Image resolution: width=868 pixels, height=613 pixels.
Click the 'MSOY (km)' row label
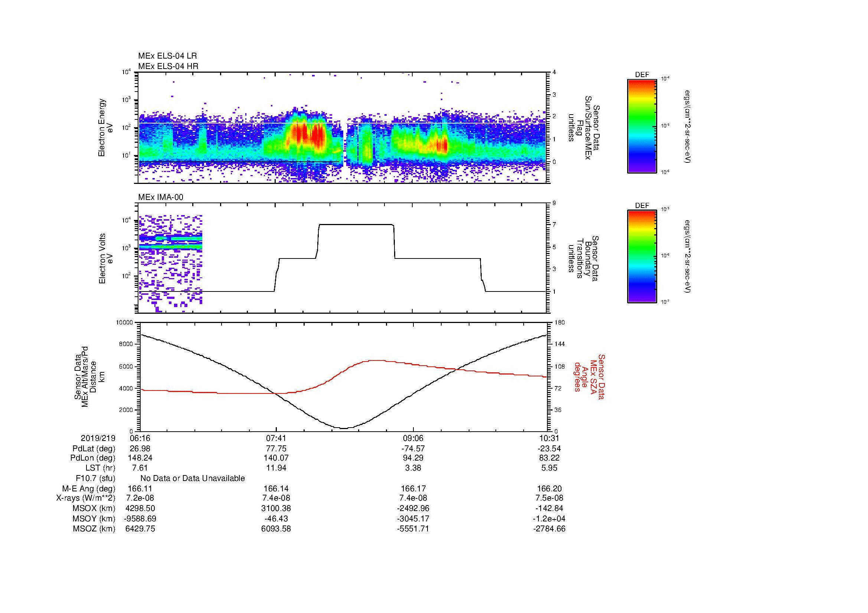click(x=94, y=518)
